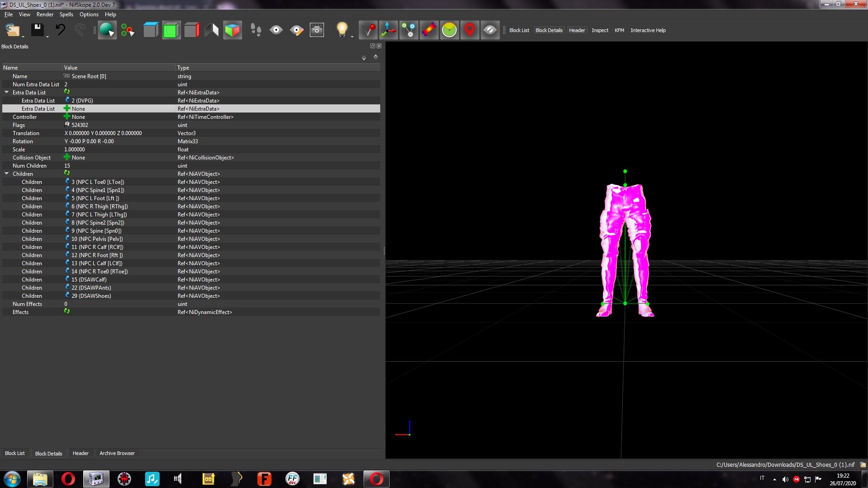Image resolution: width=868 pixels, height=488 pixels.
Task: Open the Spells menu
Action: [66, 14]
